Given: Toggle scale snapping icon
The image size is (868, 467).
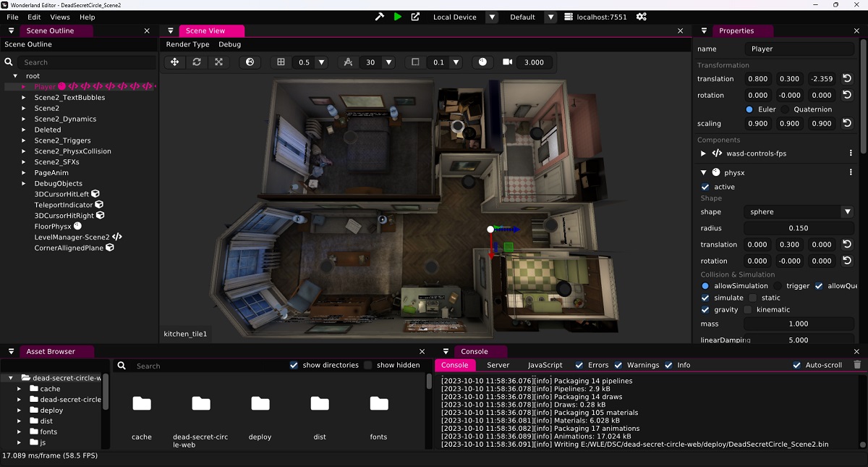Looking at the screenshot, I should [x=415, y=62].
